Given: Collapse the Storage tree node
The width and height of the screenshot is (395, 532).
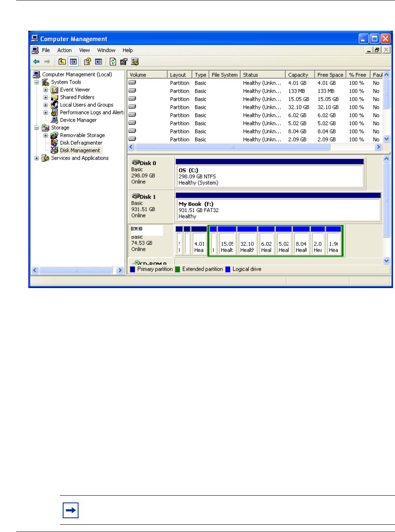Looking at the screenshot, I should (x=36, y=127).
